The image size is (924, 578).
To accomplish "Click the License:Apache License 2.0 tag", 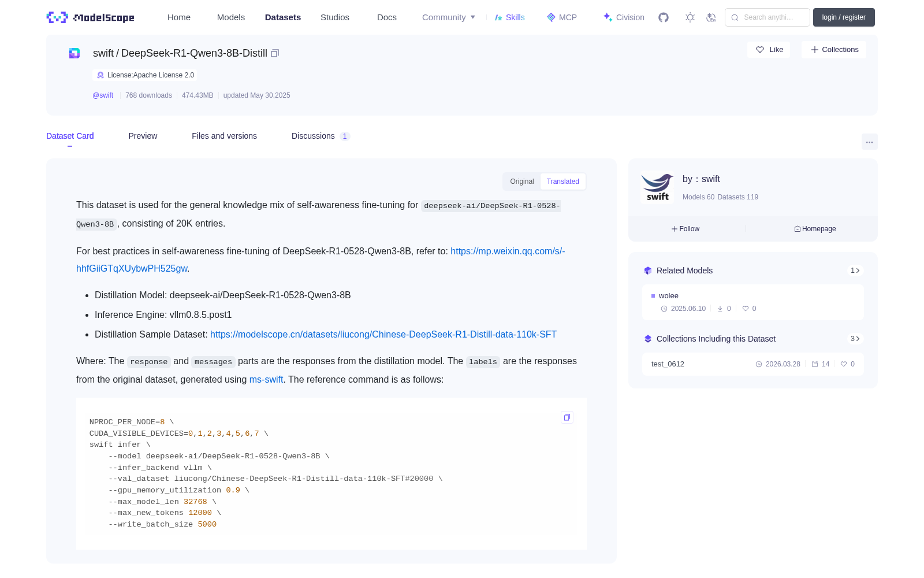I will [x=145, y=75].
